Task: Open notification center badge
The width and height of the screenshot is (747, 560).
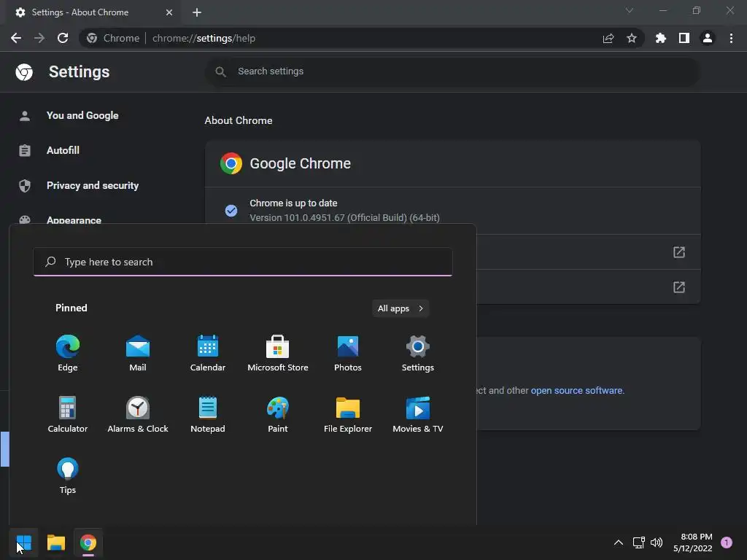Action: point(727,542)
